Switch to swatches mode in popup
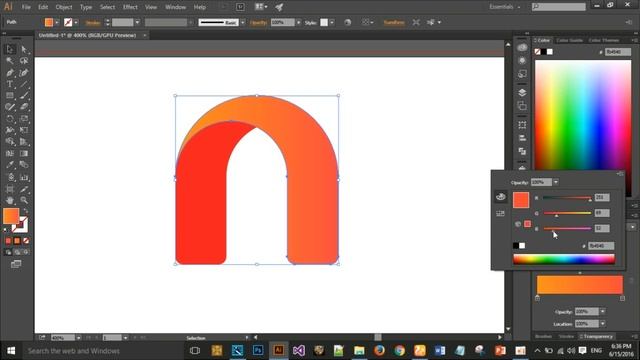 click(x=500, y=213)
